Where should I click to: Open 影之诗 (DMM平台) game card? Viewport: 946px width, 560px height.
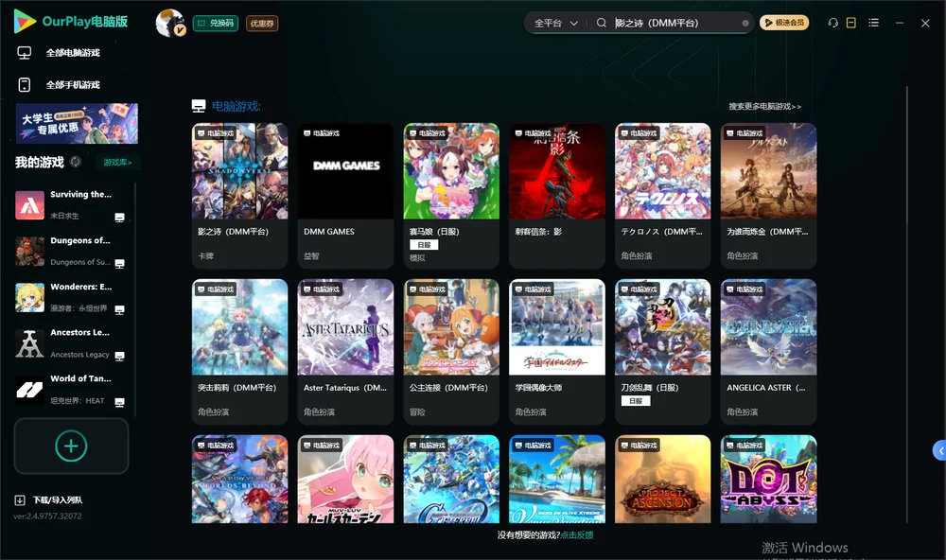pyautogui.click(x=239, y=196)
